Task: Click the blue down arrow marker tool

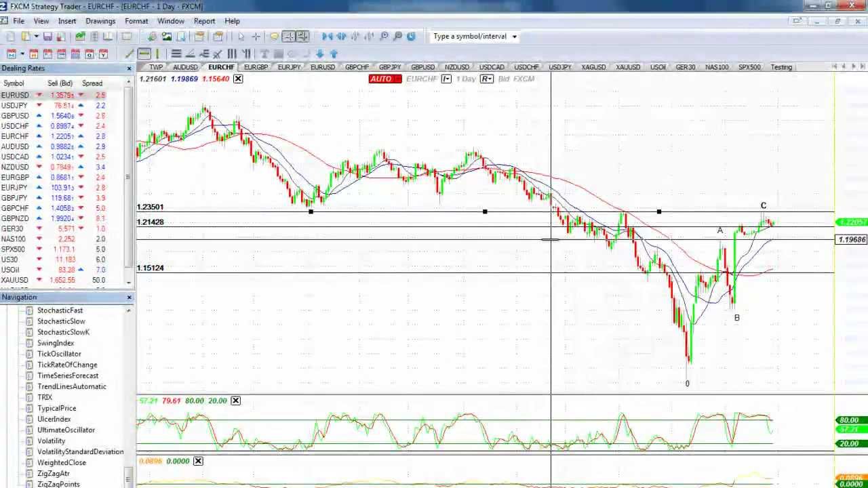Action: point(319,54)
